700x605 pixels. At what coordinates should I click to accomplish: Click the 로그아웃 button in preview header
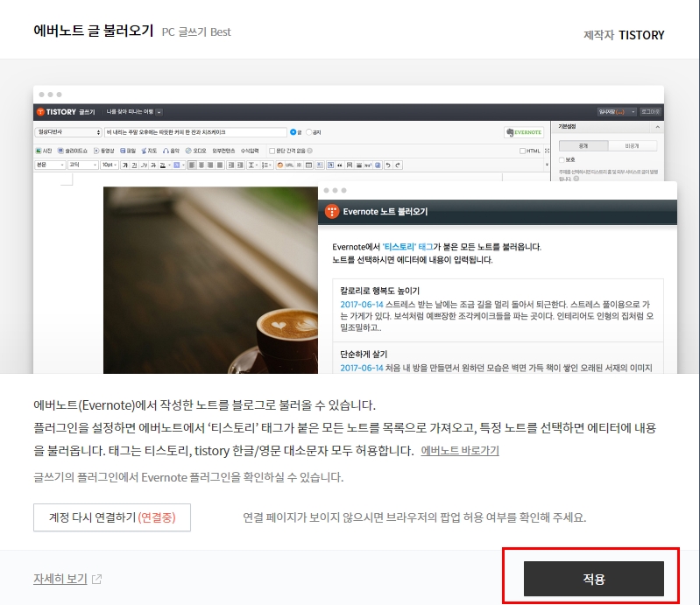[650, 112]
